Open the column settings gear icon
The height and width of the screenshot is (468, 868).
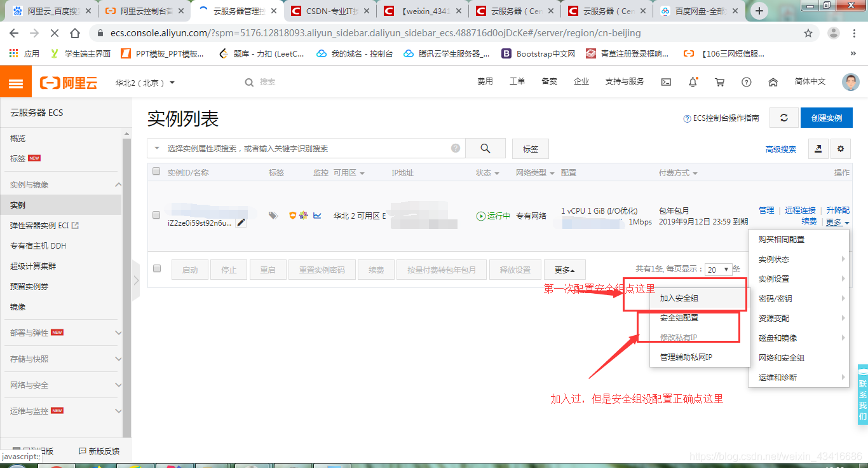coord(841,149)
